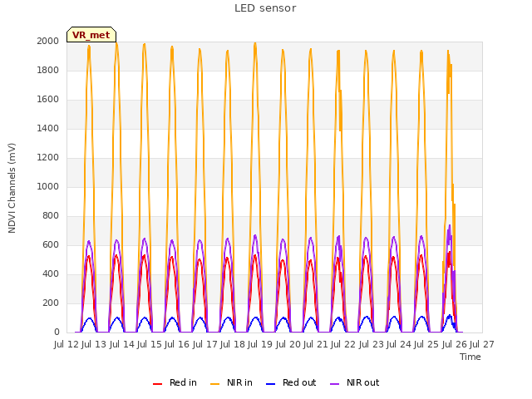Click the Jul 26 x-axis label
Image resolution: width=532 pixels, height=399 pixels.
click(x=454, y=344)
